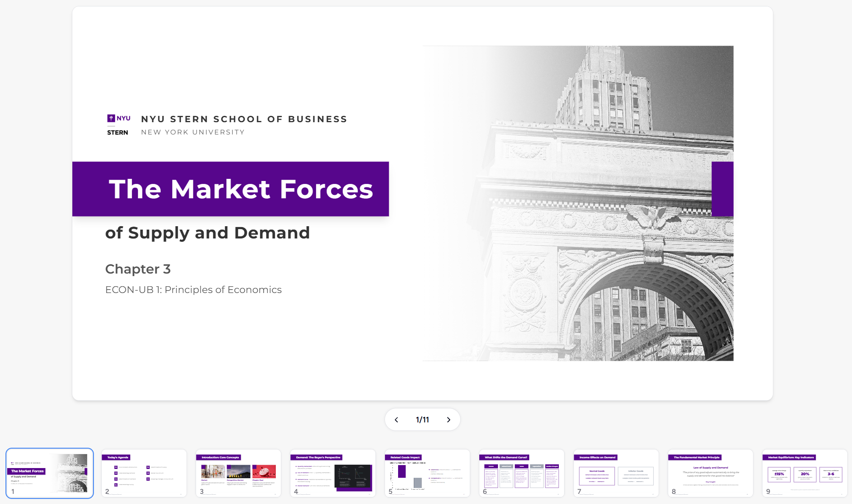
Task: Click the 'of Supply and Demand' subtitle
Action: [207, 233]
